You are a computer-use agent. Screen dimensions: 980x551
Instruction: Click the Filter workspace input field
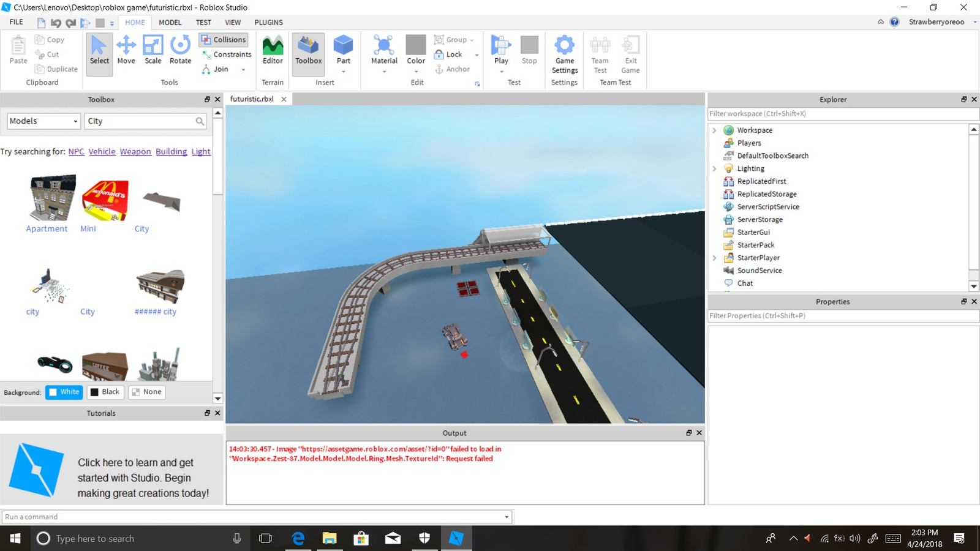pos(843,114)
